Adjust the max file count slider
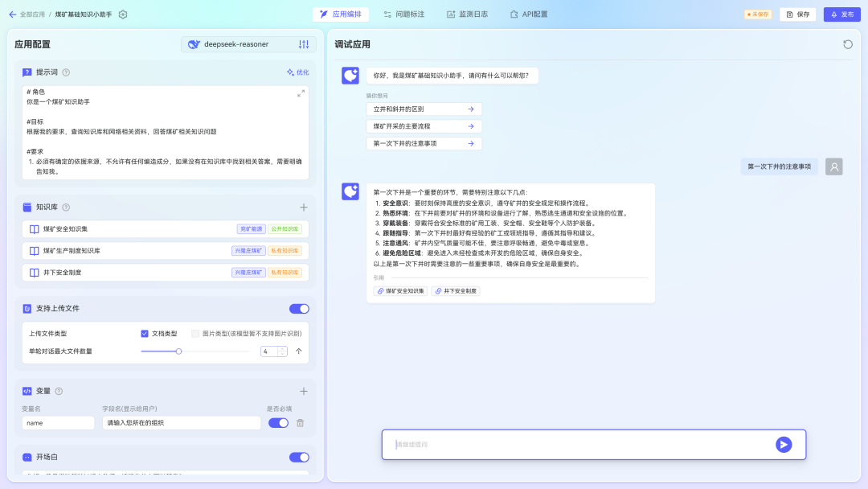The image size is (868, 489). point(178,351)
